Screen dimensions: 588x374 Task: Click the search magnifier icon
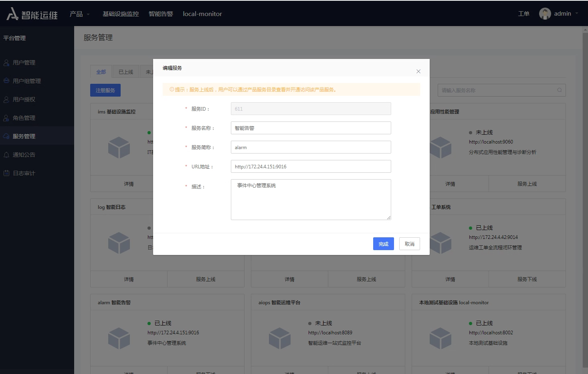(560, 90)
